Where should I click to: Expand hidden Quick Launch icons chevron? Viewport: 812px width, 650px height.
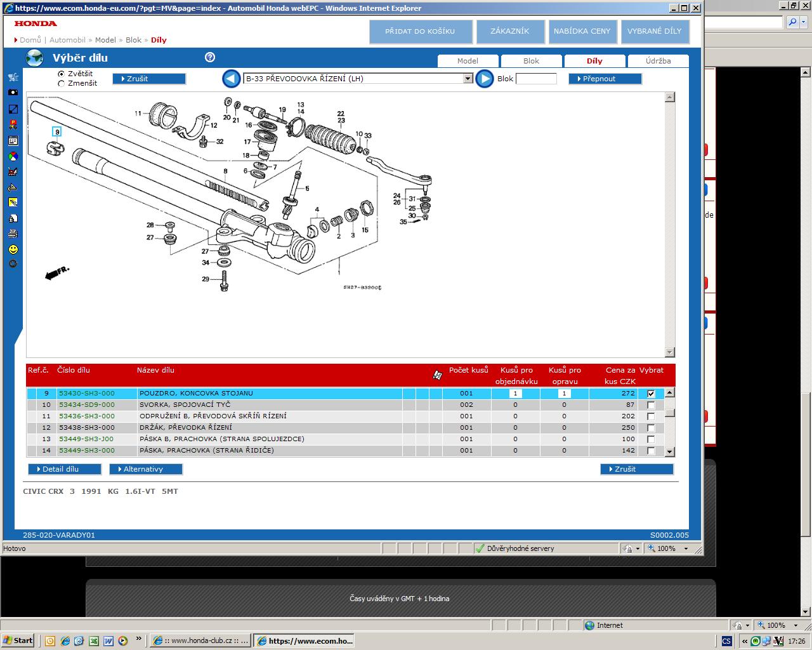tap(138, 639)
